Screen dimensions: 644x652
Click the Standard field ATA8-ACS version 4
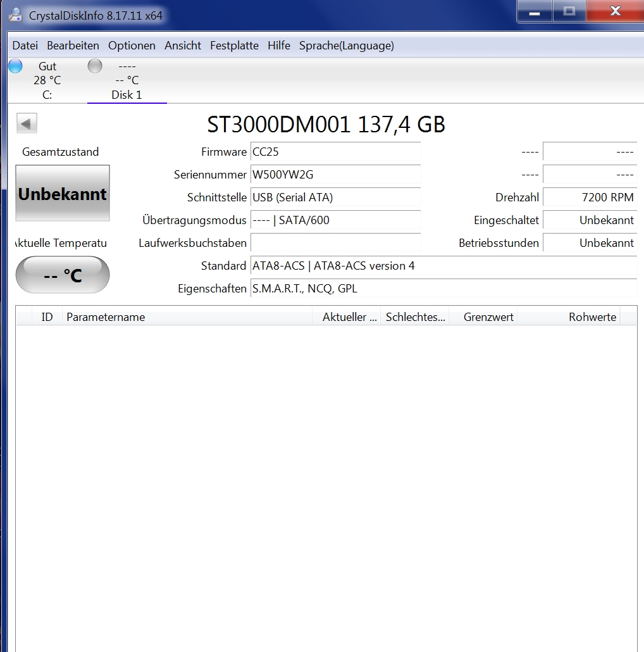point(443,266)
